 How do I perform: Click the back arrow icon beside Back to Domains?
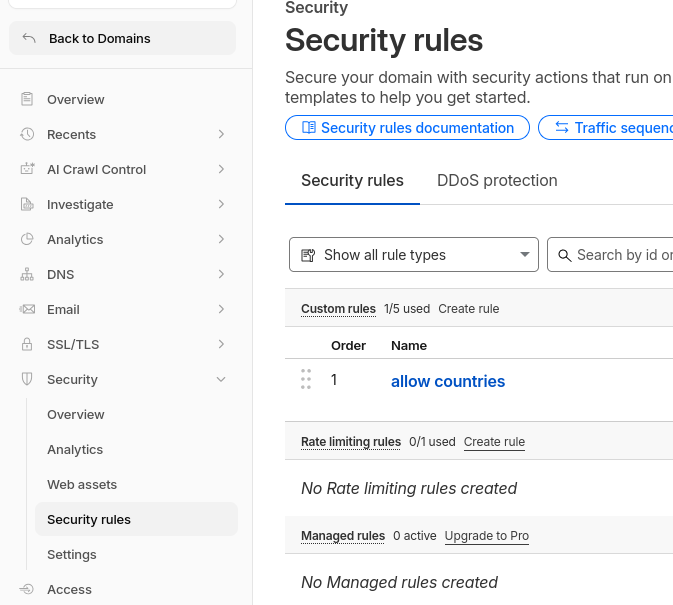pos(29,38)
